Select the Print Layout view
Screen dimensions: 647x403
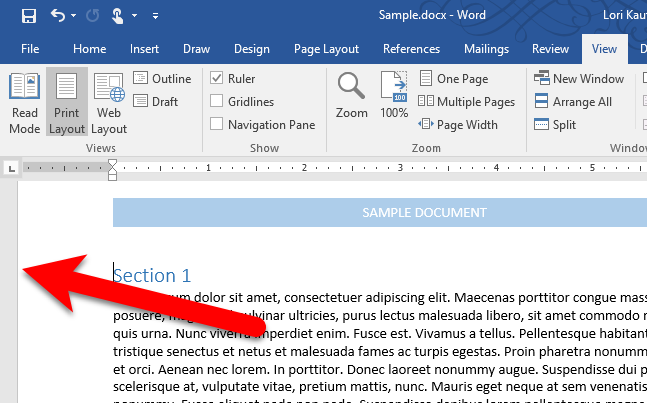point(67,104)
